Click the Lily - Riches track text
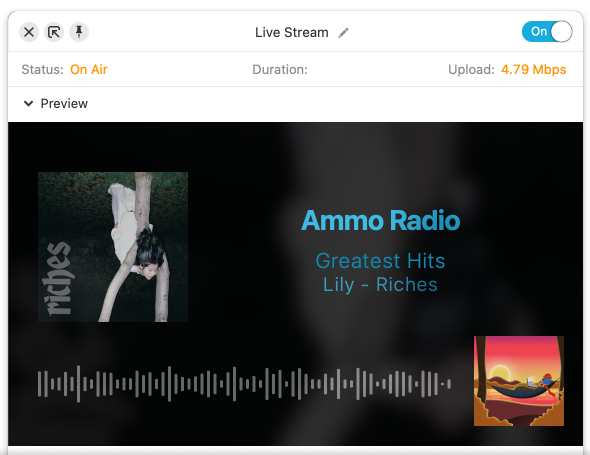This screenshot has height=455, width=590. point(380,285)
